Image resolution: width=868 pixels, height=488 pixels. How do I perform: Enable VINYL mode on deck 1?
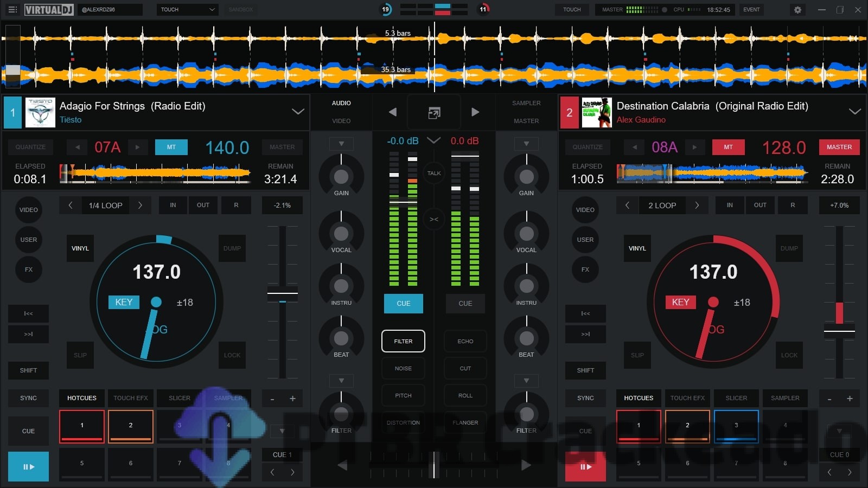(80, 248)
